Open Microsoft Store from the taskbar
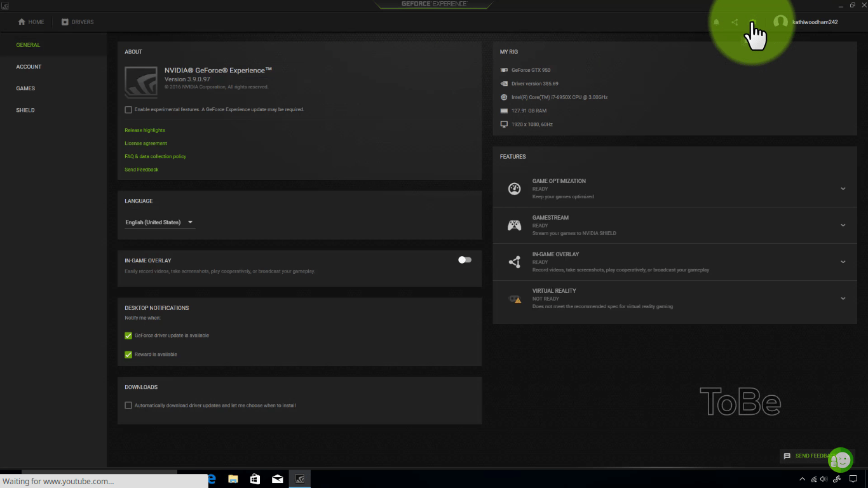868x488 pixels. pos(255,479)
